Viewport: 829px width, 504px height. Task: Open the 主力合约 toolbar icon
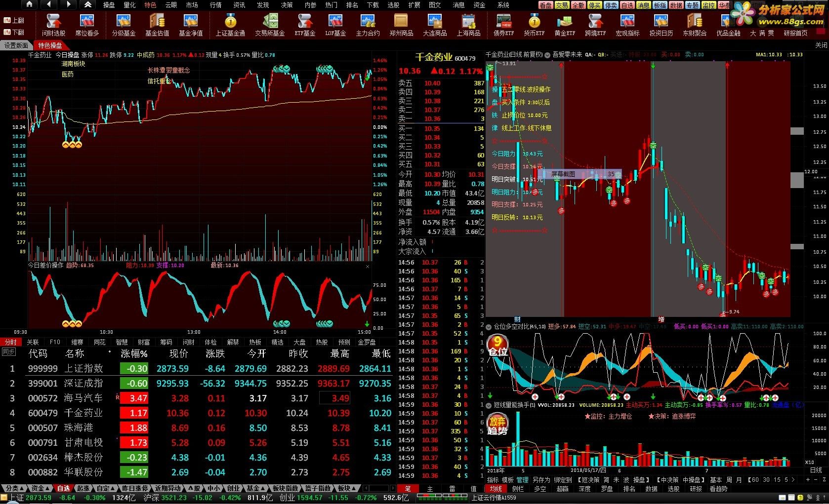[x=368, y=25]
